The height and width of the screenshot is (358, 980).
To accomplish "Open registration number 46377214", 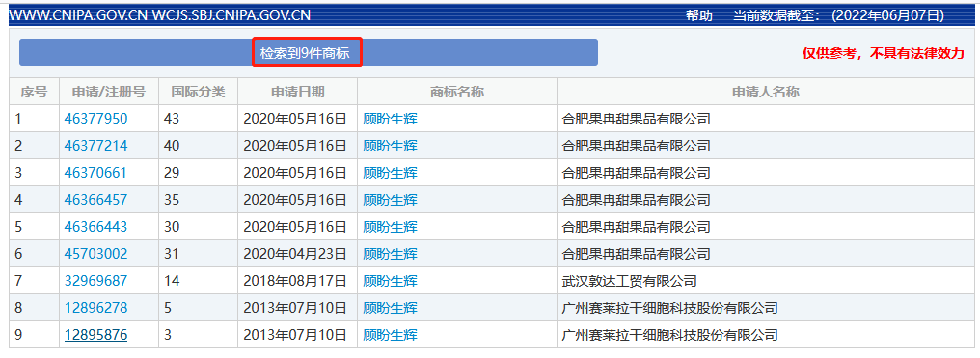I will pyautogui.click(x=95, y=146).
